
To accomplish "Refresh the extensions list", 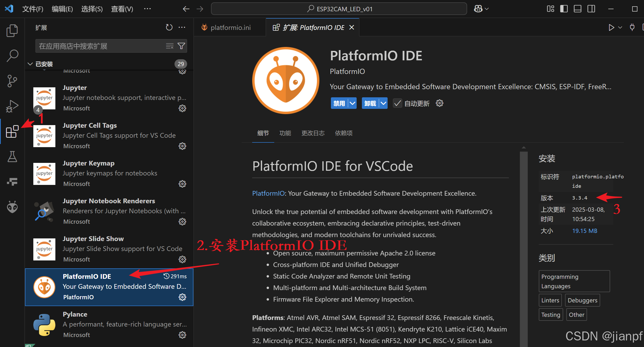I will tap(169, 27).
